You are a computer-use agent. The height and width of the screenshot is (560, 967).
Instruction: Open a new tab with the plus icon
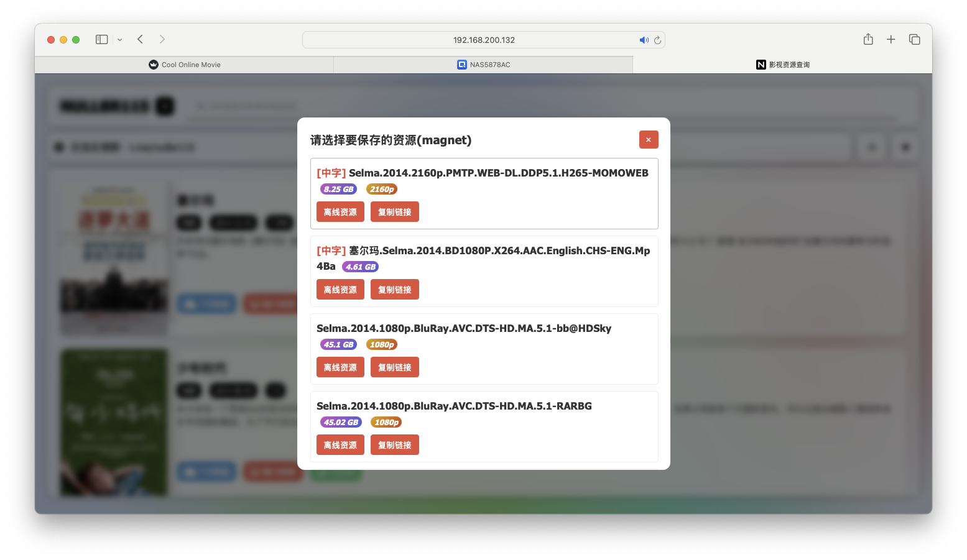891,39
